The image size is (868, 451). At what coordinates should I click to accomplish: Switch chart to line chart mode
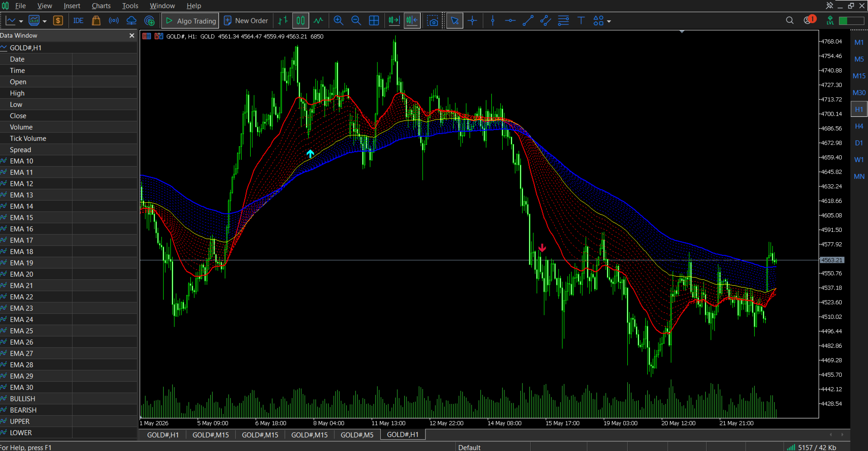click(x=318, y=21)
